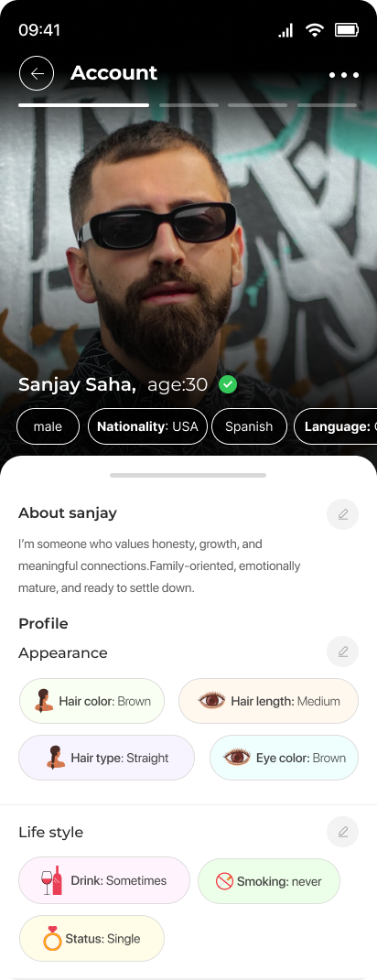The height and width of the screenshot is (980, 377).
Task: Edit the Appearance section with pencil icon
Action: point(342,652)
